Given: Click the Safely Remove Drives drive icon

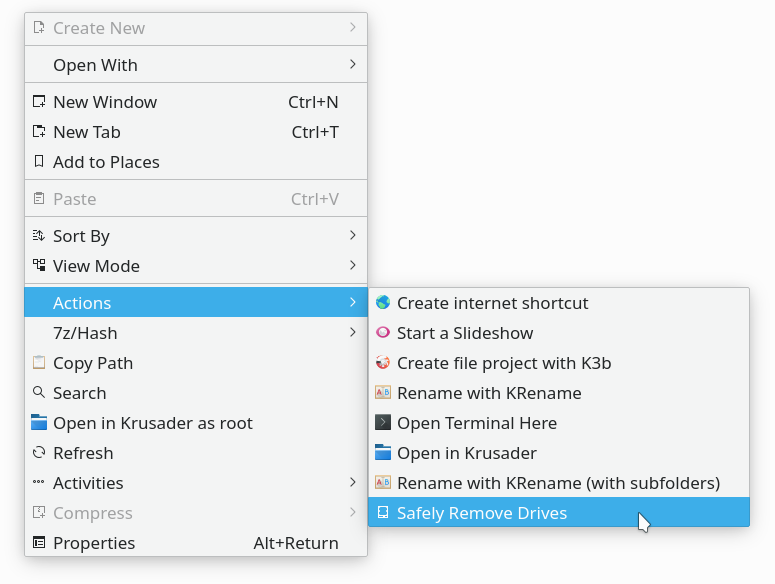Looking at the screenshot, I should click(383, 512).
